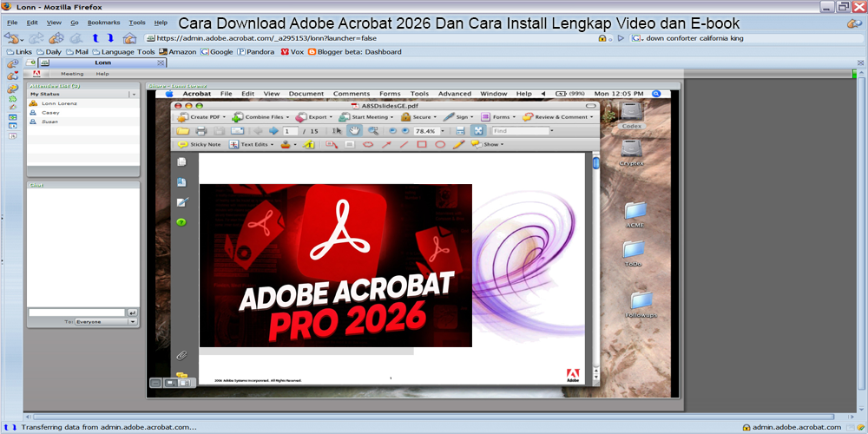Screen dimensions: 868x434
Task: Click the Open folder icon in Acrobat
Action: pyautogui.click(x=182, y=131)
